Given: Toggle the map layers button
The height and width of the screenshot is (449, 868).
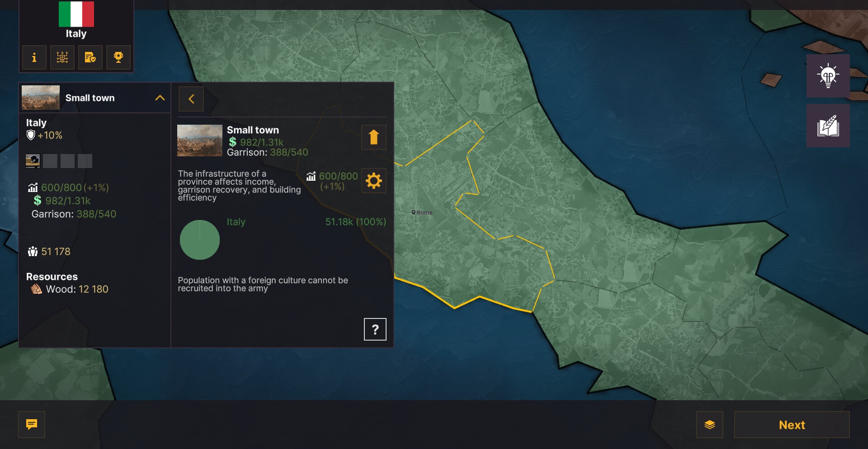Looking at the screenshot, I should click(709, 425).
